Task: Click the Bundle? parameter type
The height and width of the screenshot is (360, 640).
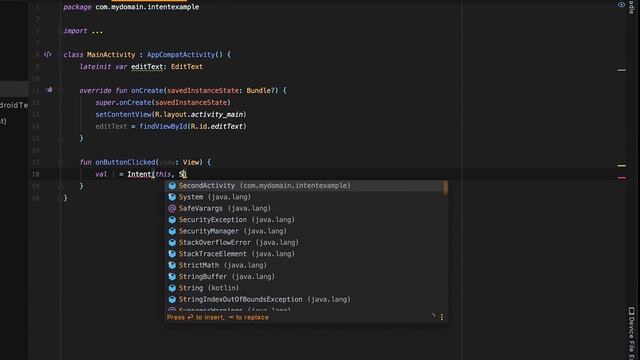Action: click(x=260, y=91)
